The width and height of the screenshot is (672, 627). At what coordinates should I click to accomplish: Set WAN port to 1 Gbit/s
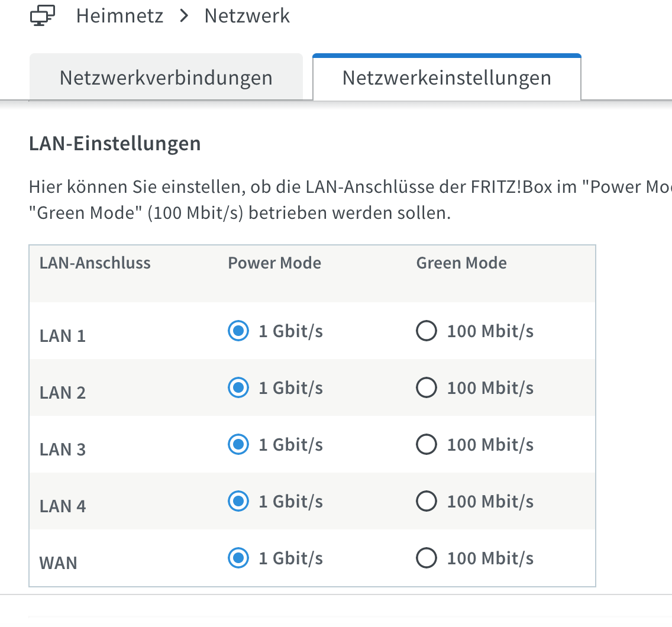[x=238, y=558]
